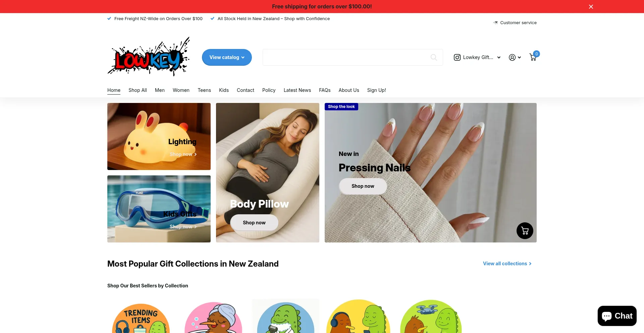Expand the account dropdown chevron
Image resolution: width=644 pixels, height=333 pixels.
pyautogui.click(x=519, y=57)
